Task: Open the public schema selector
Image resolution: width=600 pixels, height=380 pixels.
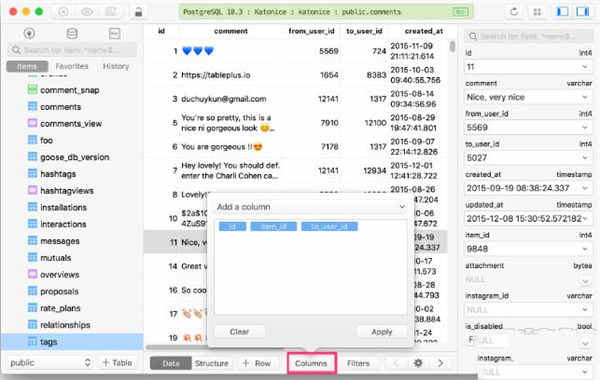Action: coord(51,362)
